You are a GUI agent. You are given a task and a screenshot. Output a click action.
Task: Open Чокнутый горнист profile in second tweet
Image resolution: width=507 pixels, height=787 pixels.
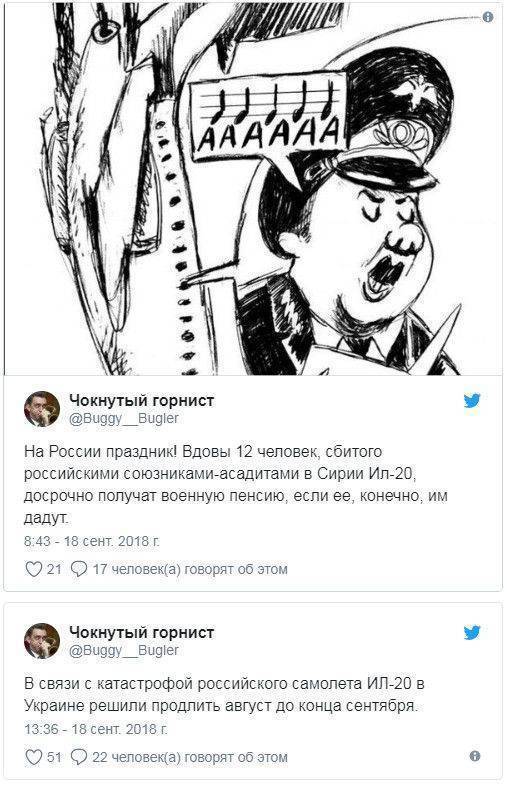(x=141, y=632)
